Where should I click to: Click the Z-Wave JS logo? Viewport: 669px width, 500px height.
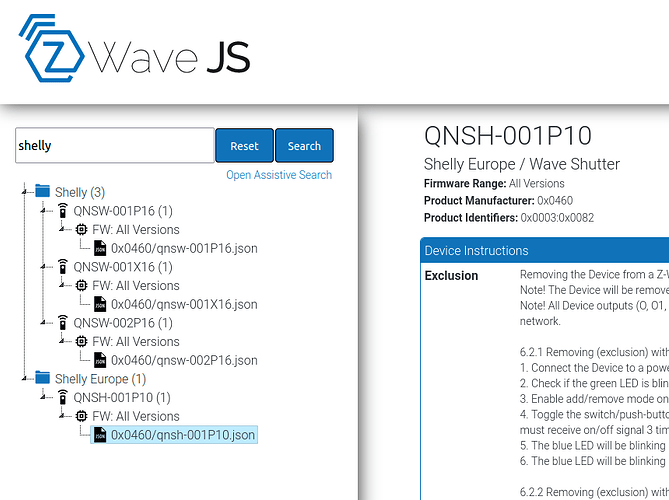coord(134,48)
